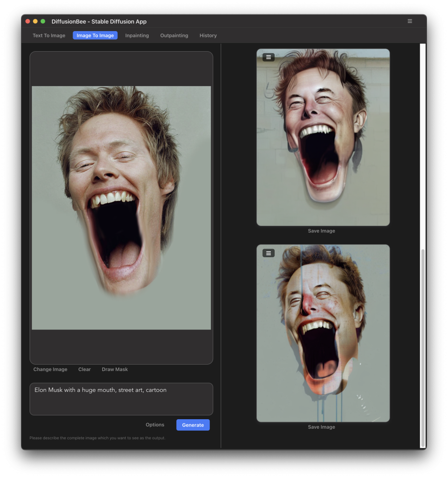Select the Image To Image tab
448x478 pixels.
pos(95,35)
